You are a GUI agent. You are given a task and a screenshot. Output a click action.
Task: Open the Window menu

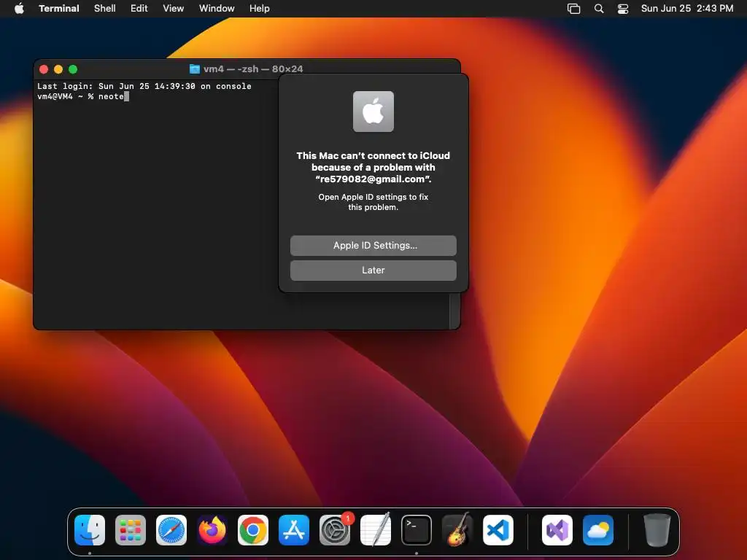[217, 9]
